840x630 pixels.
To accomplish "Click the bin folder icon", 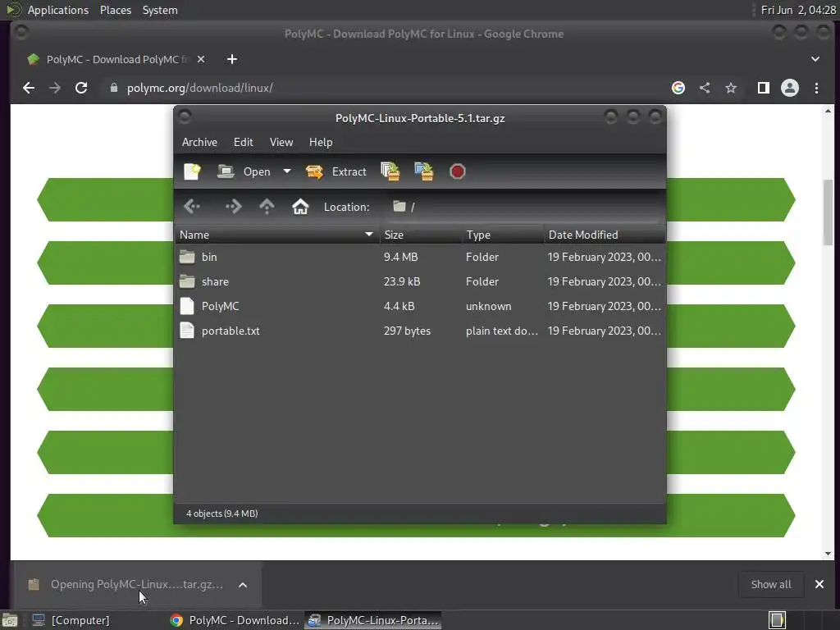I will pos(187,257).
